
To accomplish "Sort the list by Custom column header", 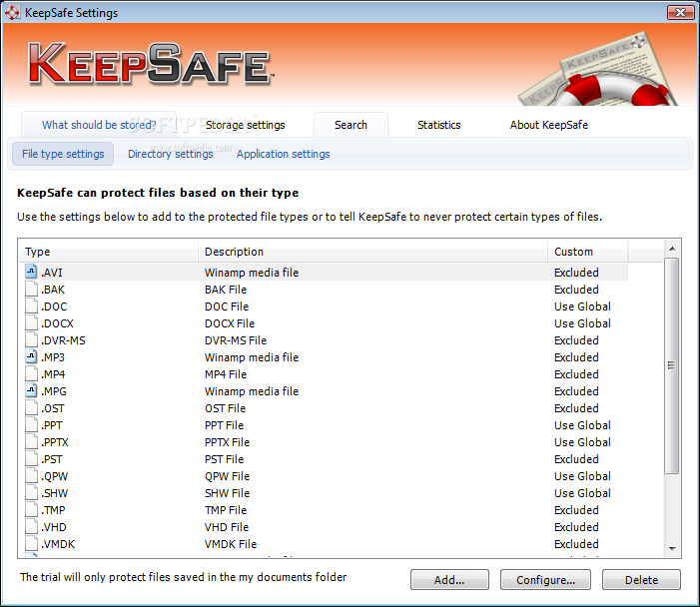I will tap(588, 252).
